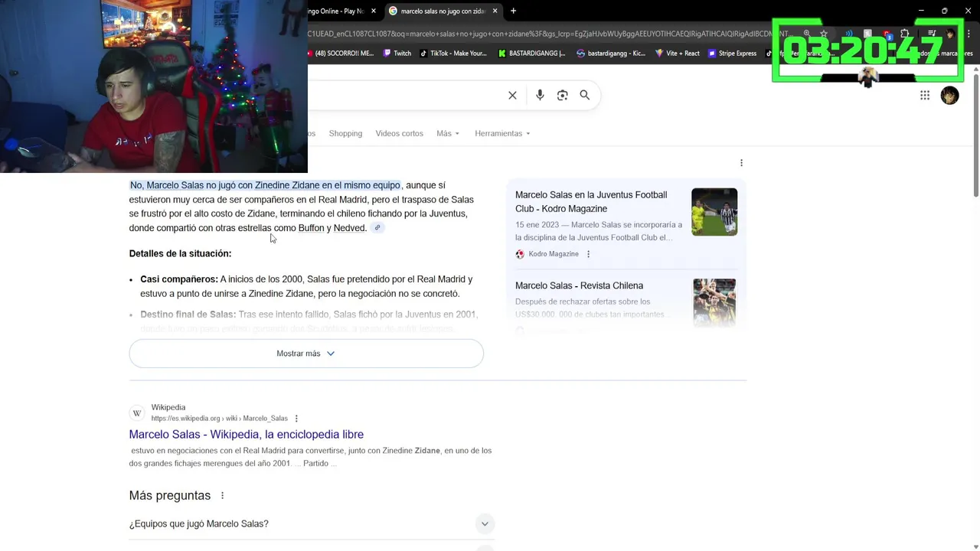This screenshot has width=980, height=551.
Task: Open the Twitch bookmark
Action: (x=397, y=54)
